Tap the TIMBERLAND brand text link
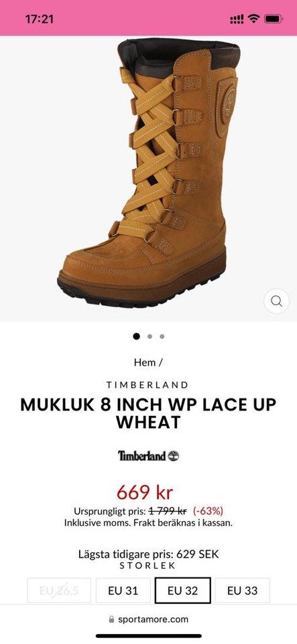Image resolution: width=297 pixels, height=644 pixels. [x=147, y=385]
